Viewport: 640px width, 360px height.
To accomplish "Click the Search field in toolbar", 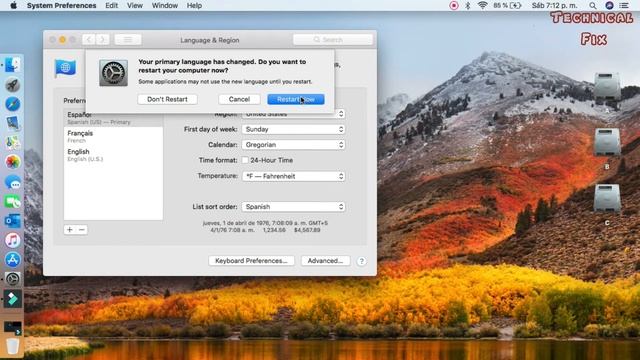I will (333, 40).
